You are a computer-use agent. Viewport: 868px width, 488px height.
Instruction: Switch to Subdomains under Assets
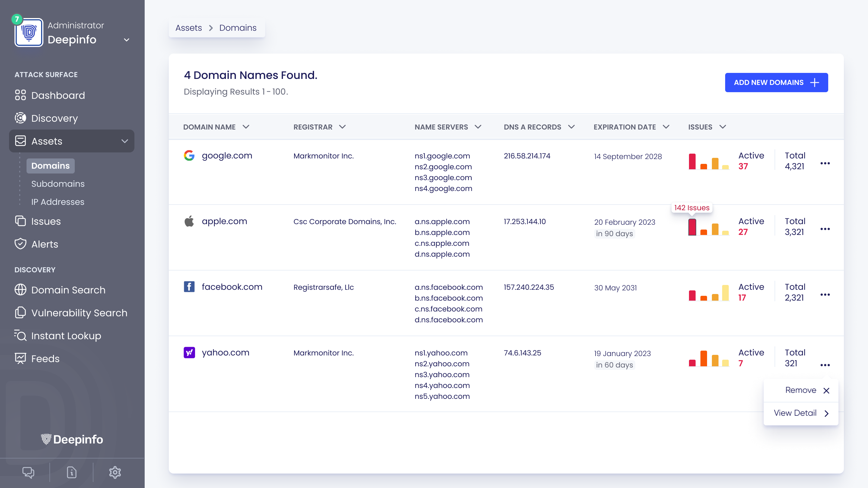pos(58,184)
